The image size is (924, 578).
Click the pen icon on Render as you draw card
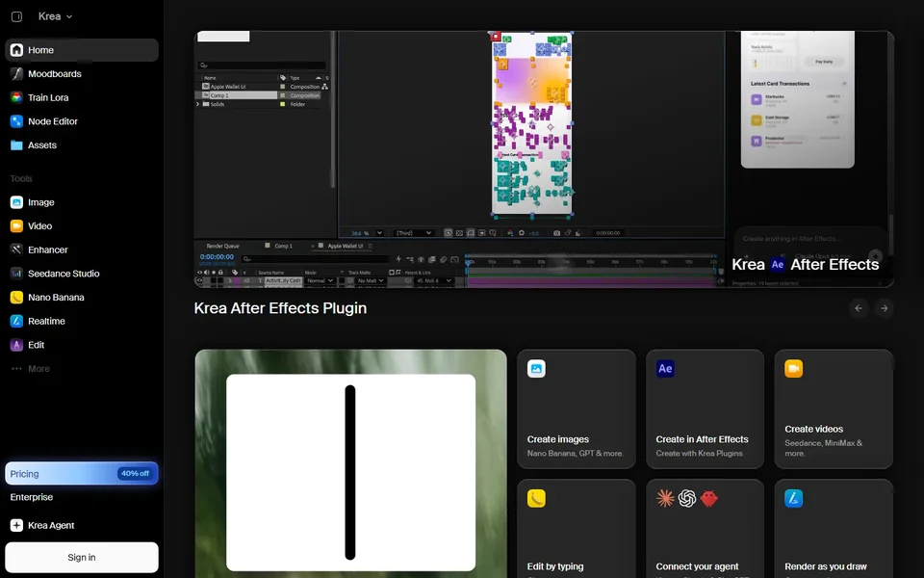(x=794, y=498)
